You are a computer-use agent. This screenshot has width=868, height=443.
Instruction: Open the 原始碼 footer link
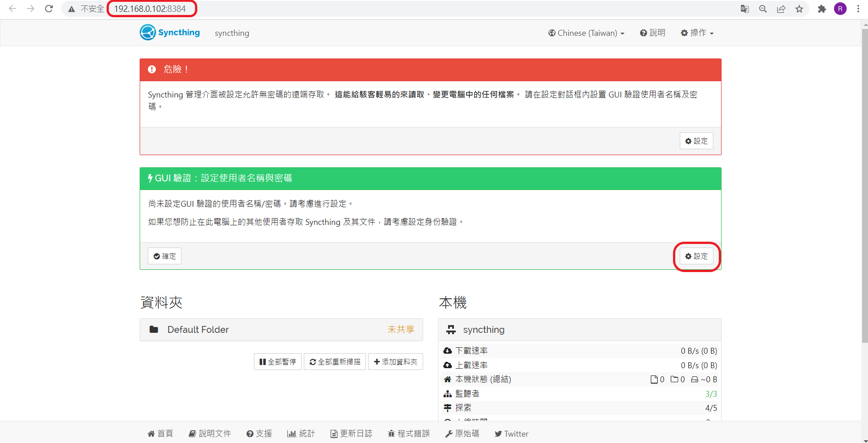tap(462, 433)
